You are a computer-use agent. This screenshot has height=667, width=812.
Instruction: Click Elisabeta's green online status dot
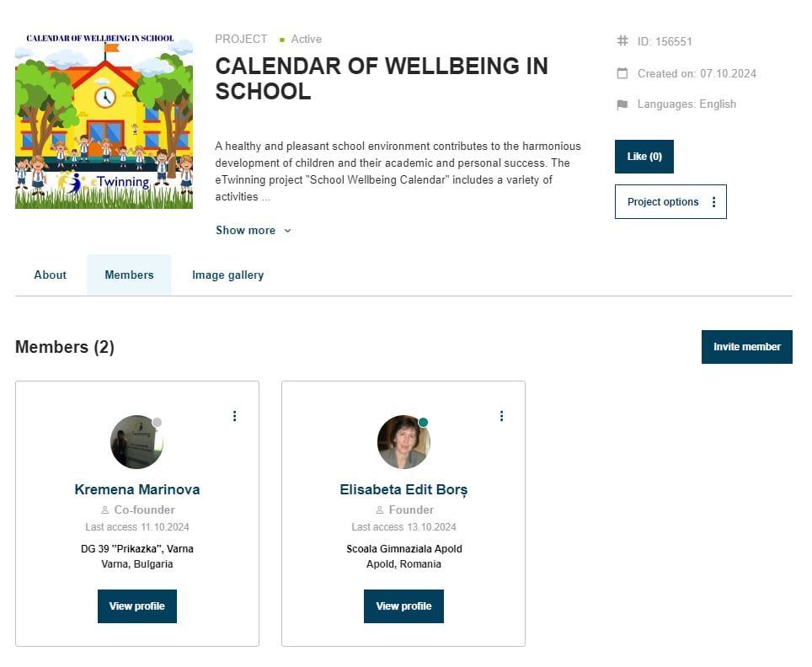(423, 422)
